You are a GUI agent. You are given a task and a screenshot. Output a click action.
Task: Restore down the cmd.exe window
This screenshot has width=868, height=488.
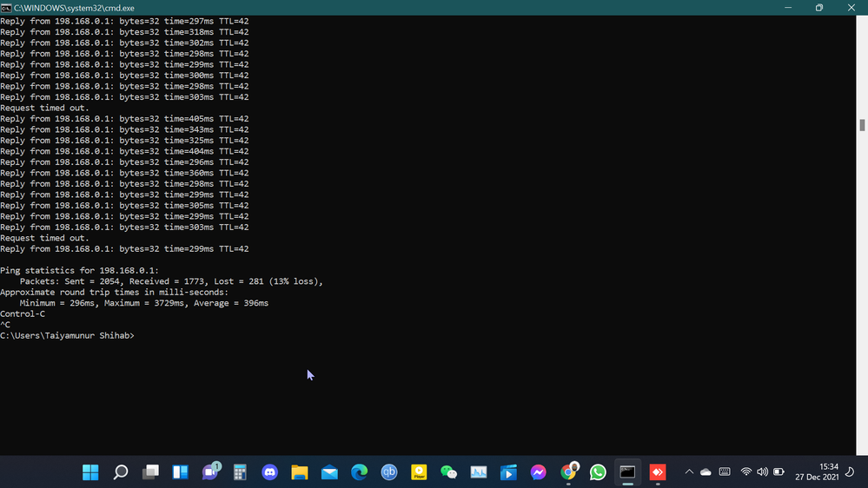(x=818, y=8)
